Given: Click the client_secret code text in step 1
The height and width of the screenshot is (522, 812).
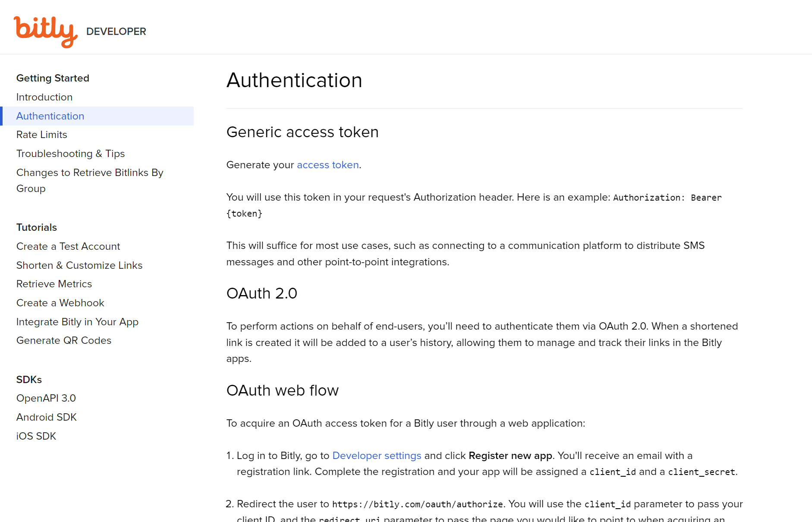Looking at the screenshot, I should (702, 472).
